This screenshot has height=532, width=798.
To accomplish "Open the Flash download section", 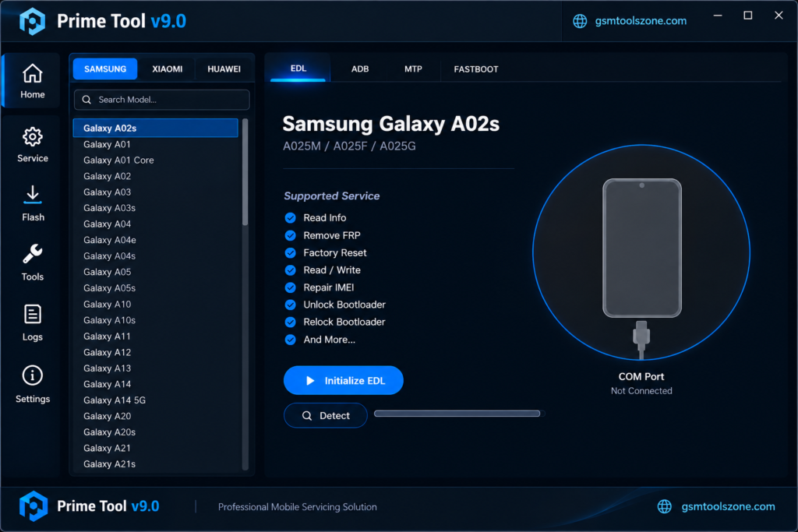I will tap(32, 203).
